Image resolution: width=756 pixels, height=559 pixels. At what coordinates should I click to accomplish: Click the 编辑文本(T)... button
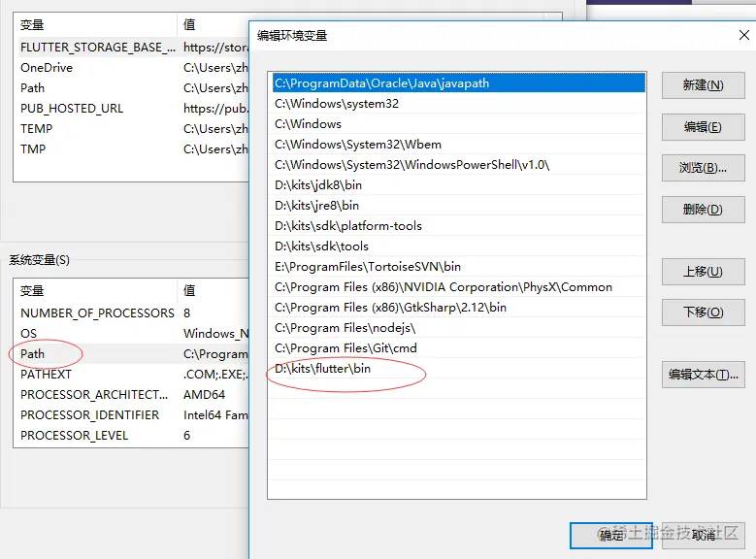[703, 375]
